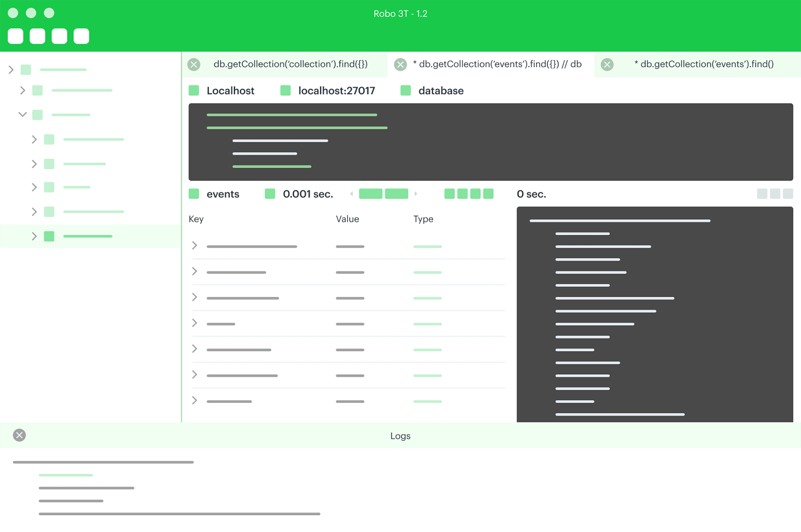
Task: Switch to the db.getCollection('events').find() tab
Action: click(705, 64)
